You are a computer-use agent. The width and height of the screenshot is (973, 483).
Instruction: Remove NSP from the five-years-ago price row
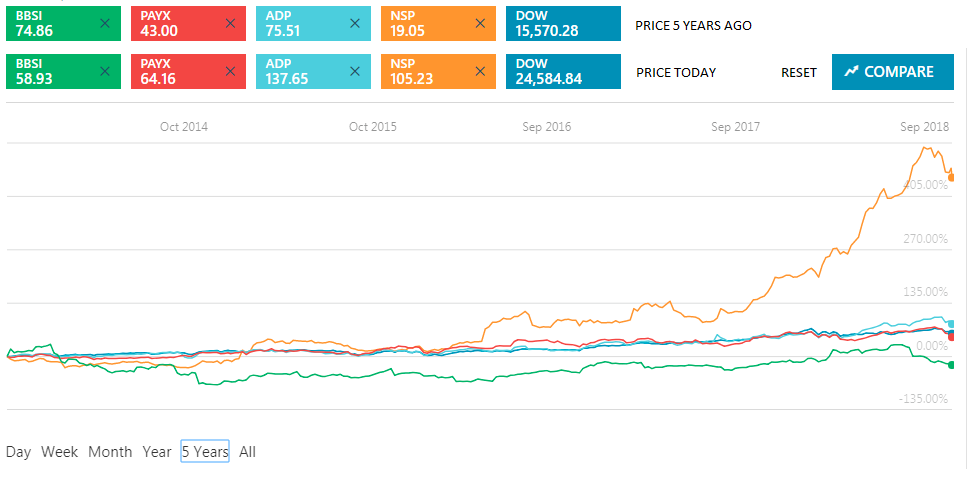480,23
